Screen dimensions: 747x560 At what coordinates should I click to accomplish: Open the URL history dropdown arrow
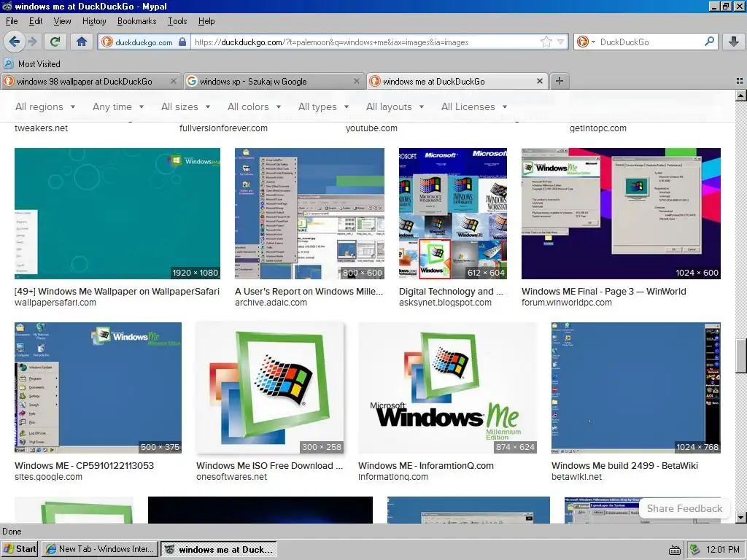tap(561, 42)
